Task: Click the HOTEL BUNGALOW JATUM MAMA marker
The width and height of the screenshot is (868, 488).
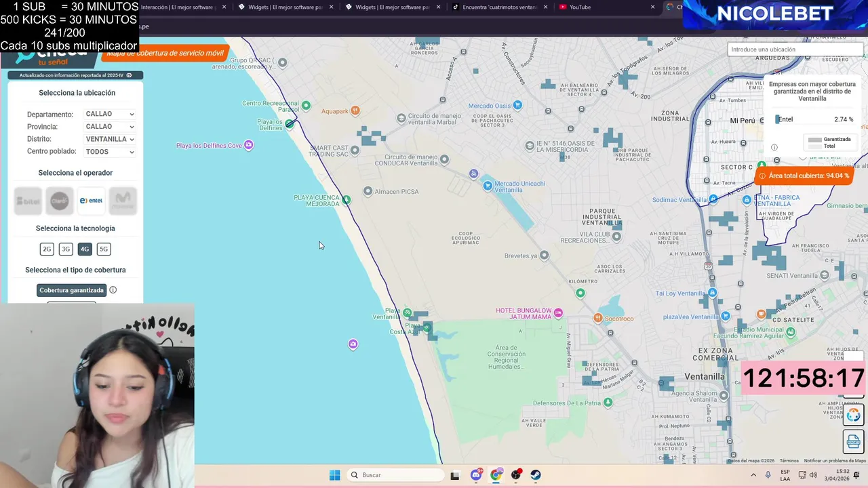Action: 558,312
